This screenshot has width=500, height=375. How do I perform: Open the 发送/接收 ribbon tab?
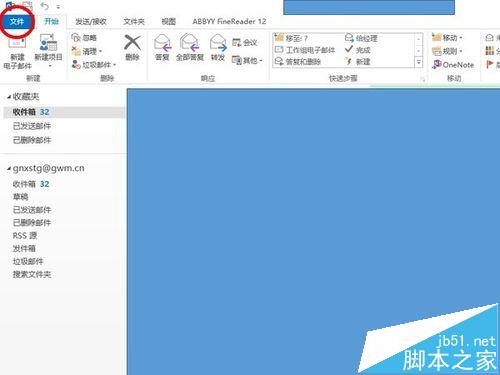tap(91, 22)
